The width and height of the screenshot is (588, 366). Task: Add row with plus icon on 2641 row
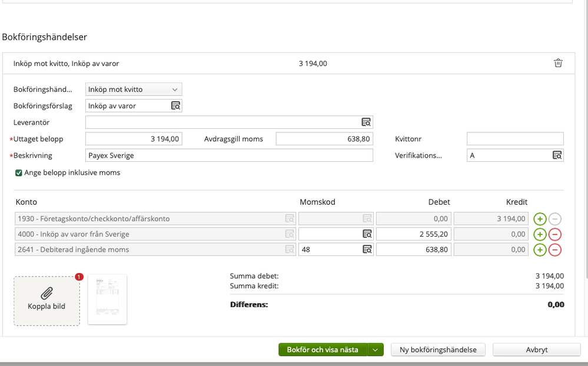click(540, 249)
